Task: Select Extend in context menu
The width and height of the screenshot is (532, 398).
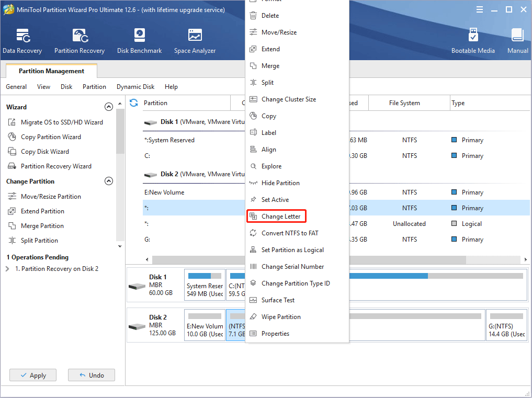Action: [x=297, y=49]
